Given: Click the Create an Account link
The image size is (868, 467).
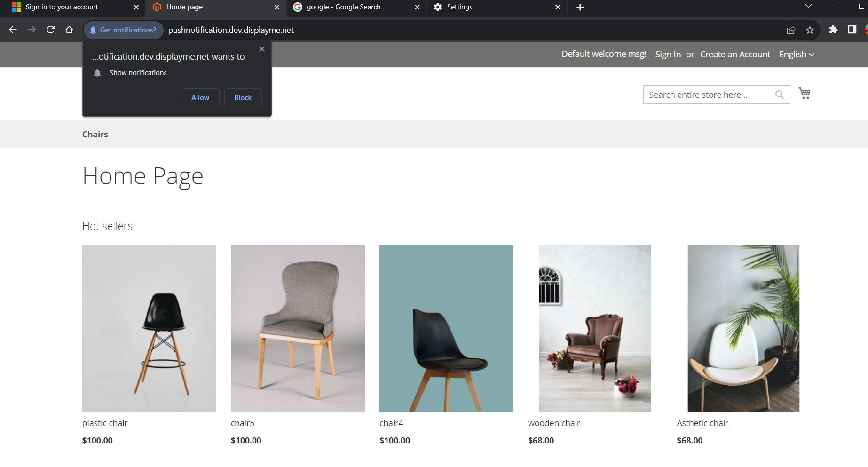Looking at the screenshot, I should pos(735,55).
